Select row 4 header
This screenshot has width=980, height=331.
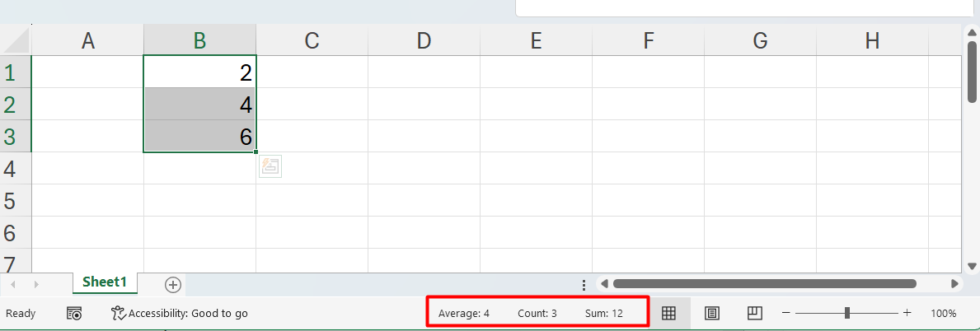(x=16, y=168)
